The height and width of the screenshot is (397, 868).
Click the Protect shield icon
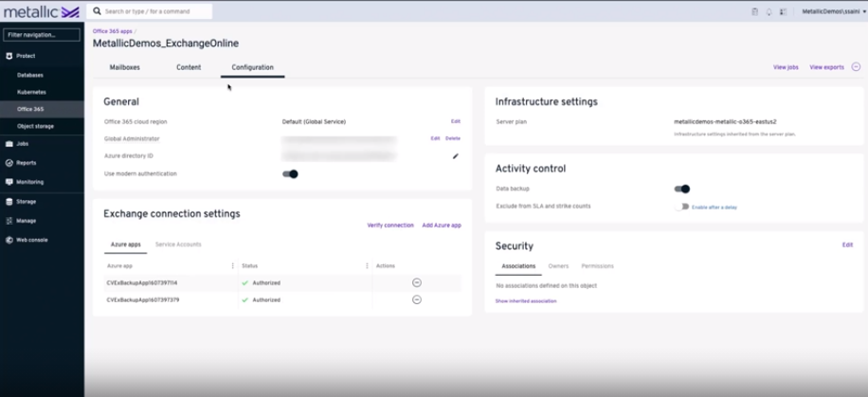[x=9, y=56]
